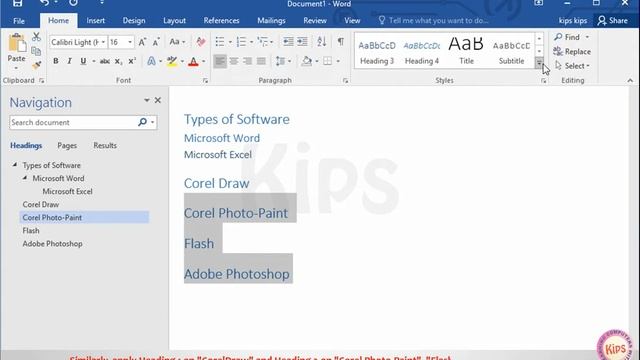
Task: Open the font size dropdown
Action: [130, 42]
